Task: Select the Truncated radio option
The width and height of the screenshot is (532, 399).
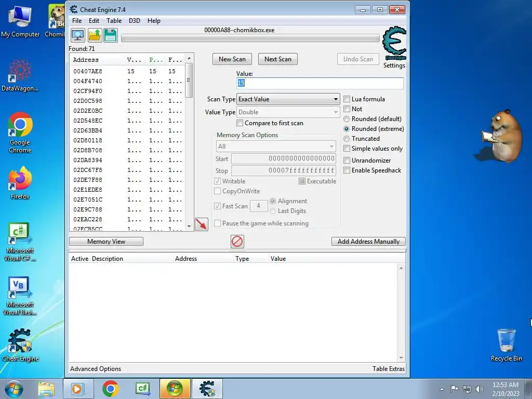Action: coord(347,139)
